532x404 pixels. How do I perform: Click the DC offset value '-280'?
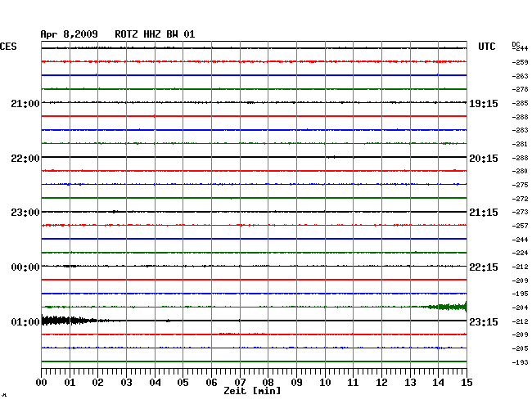coord(520,171)
